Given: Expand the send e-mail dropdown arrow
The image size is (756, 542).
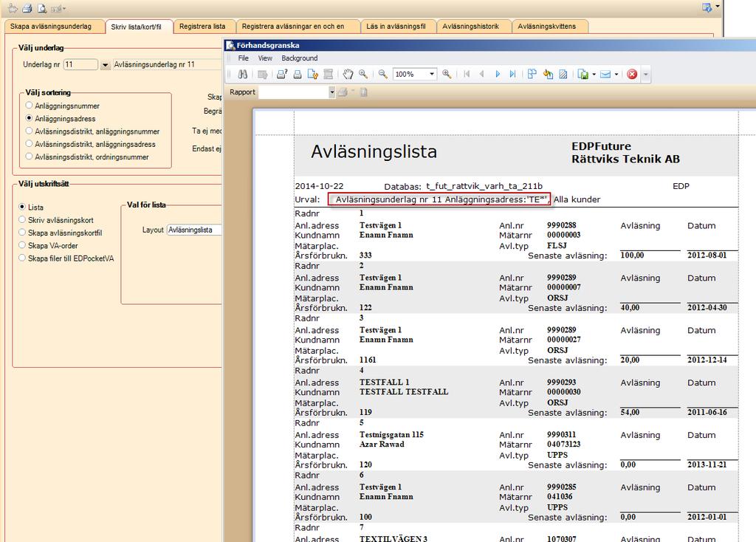Looking at the screenshot, I should (x=616, y=75).
